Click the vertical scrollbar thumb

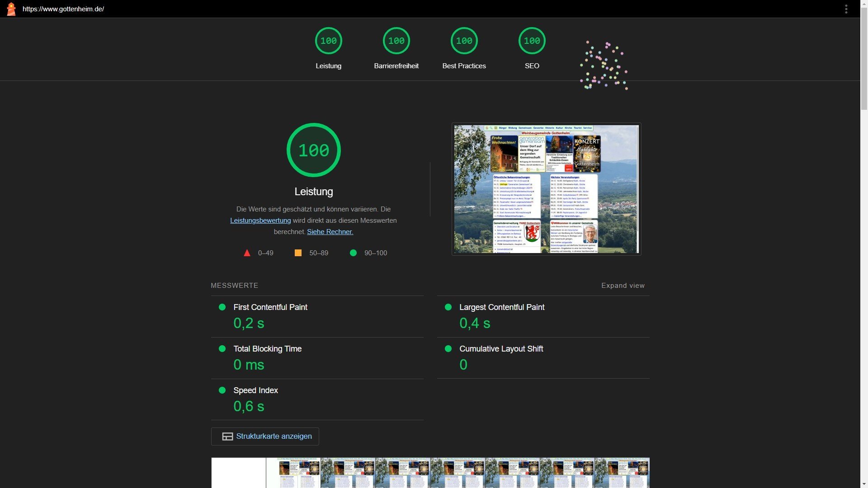click(x=864, y=59)
